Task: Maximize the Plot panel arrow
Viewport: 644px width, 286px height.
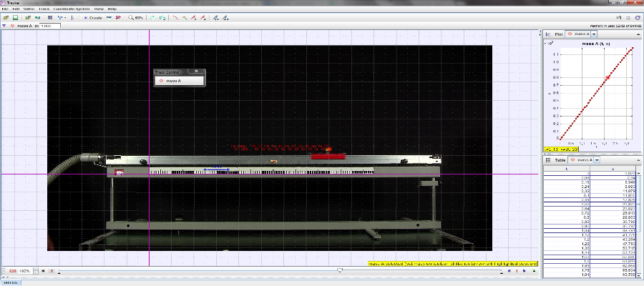Action: pyautogui.click(x=639, y=34)
